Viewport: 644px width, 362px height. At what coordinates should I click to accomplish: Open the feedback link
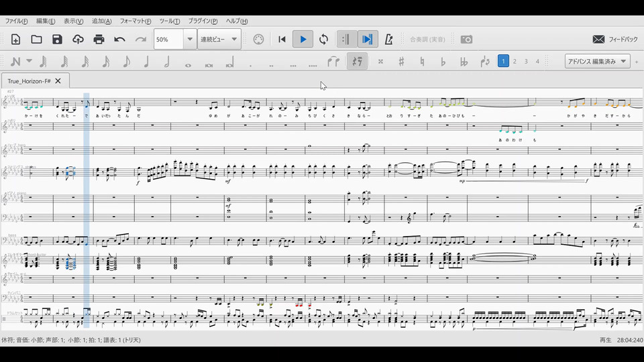point(615,40)
